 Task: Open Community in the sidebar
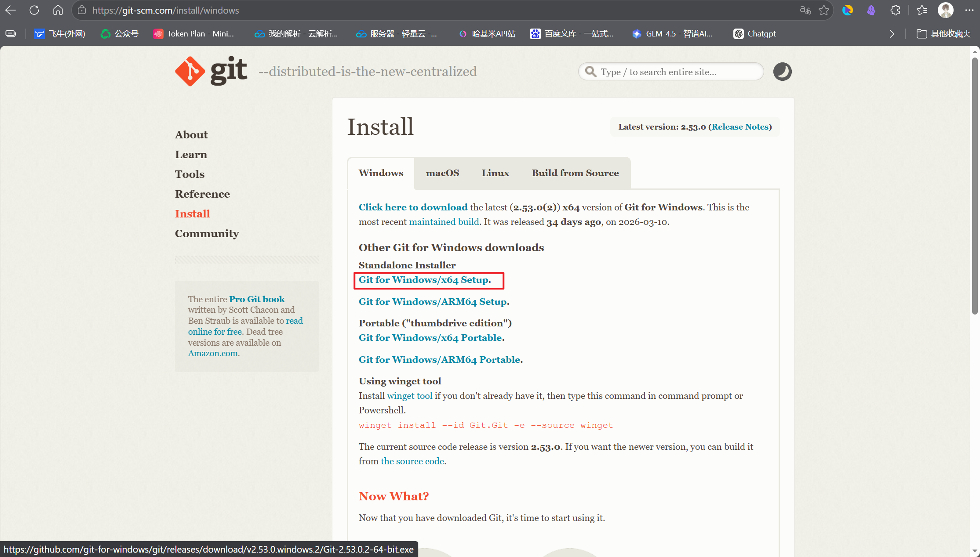click(x=207, y=234)
